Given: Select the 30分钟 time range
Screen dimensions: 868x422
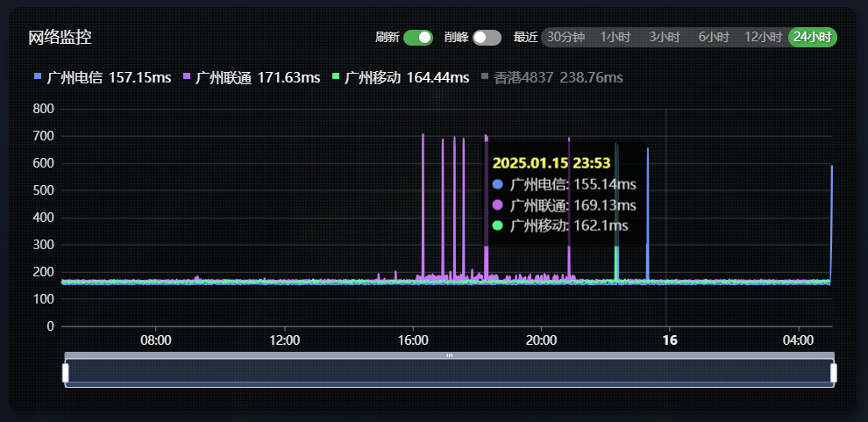Looking at the screenshot, I should click(566, 37).
